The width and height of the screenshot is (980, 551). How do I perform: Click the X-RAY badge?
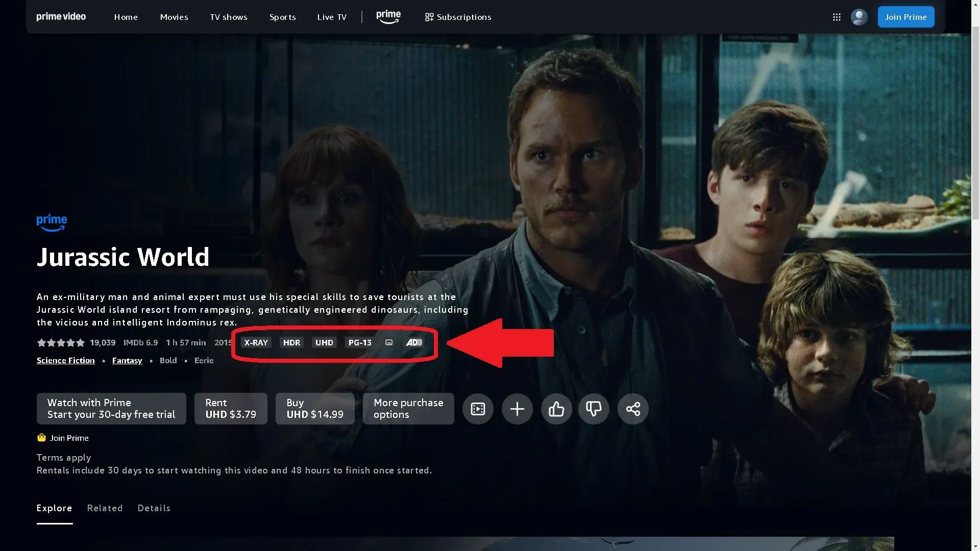(256, 342)
